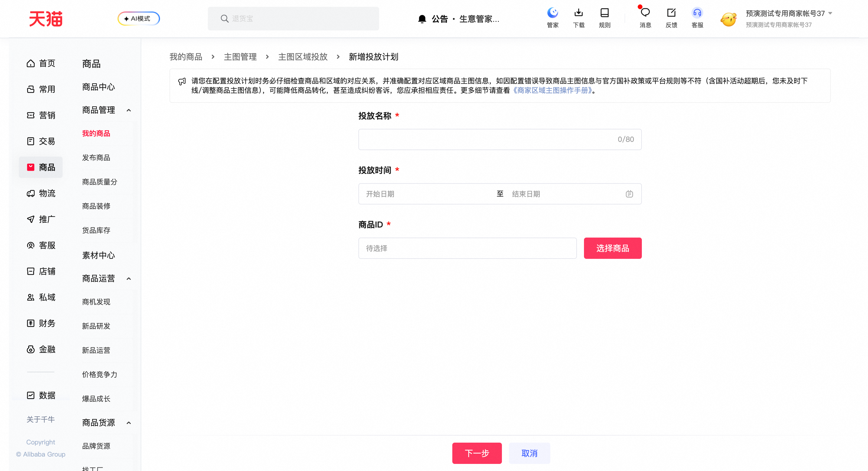Open 常用 sidebar section
The height and width of the screenshot is (471, 868).
coord(41,89)
